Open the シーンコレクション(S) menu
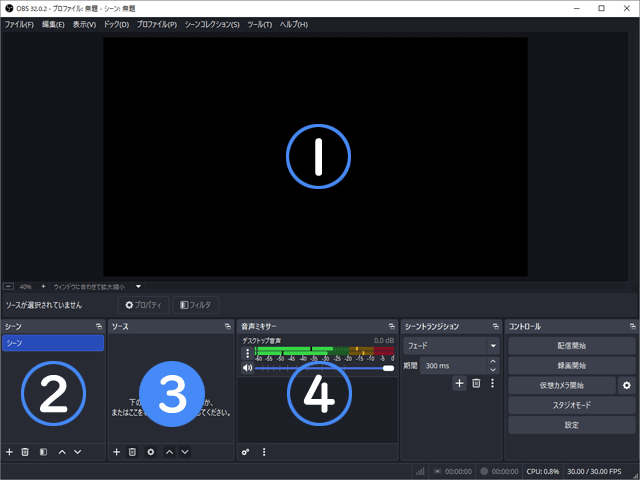Image resolution: width=640 pixels, height=480 pixels. click(212, 23)
